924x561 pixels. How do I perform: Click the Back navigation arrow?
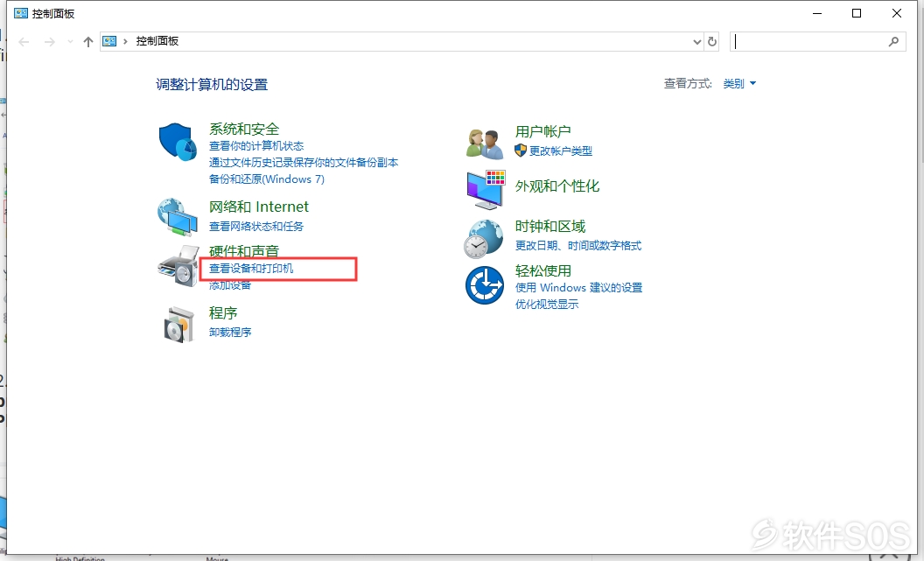(24, 42)
